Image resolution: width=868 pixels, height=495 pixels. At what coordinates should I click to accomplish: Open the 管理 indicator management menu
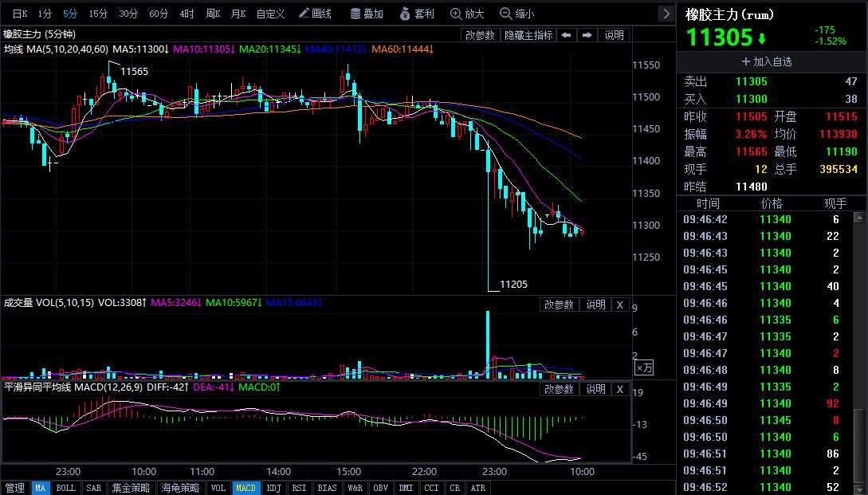click(14, 488)
